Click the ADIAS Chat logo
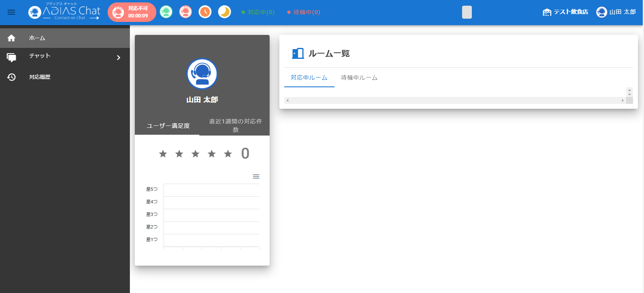 [65, 12]
